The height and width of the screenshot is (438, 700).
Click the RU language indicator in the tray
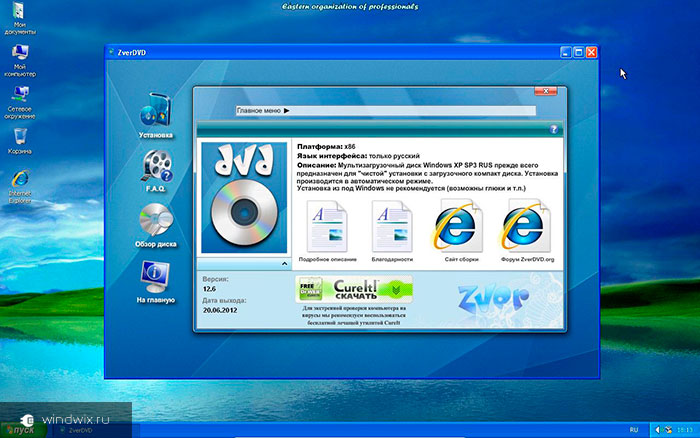click(633, 429)
